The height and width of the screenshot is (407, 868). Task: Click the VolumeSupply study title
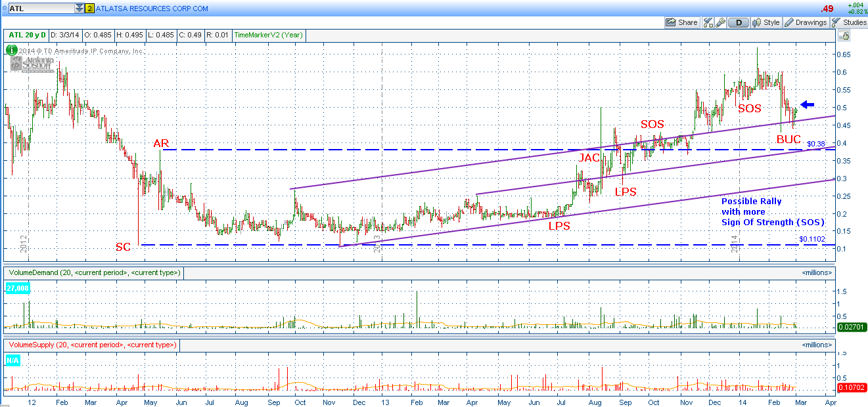(91, 345)
